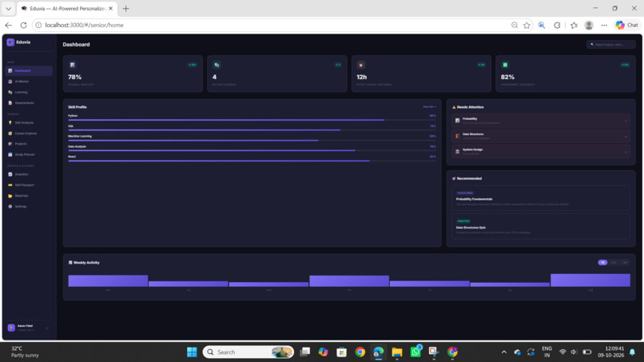
Task: Open the browser extensions icon
Action: tap(558, 25)
